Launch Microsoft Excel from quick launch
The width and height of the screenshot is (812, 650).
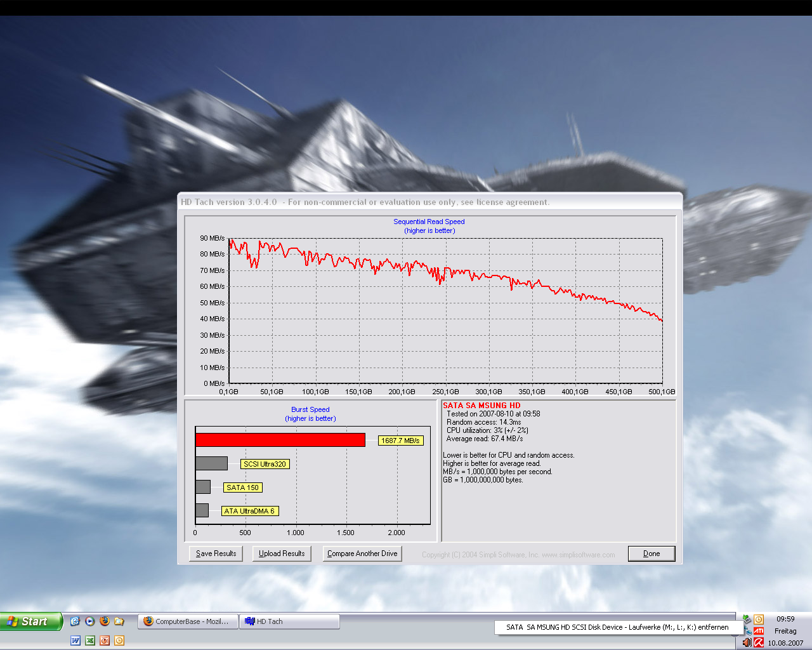[x=90, y=640]
